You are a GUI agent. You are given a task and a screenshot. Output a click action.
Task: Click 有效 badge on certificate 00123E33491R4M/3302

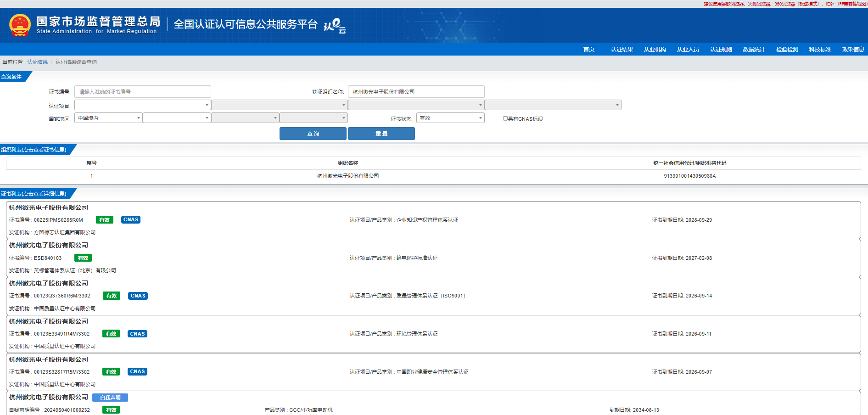[111, 334]
